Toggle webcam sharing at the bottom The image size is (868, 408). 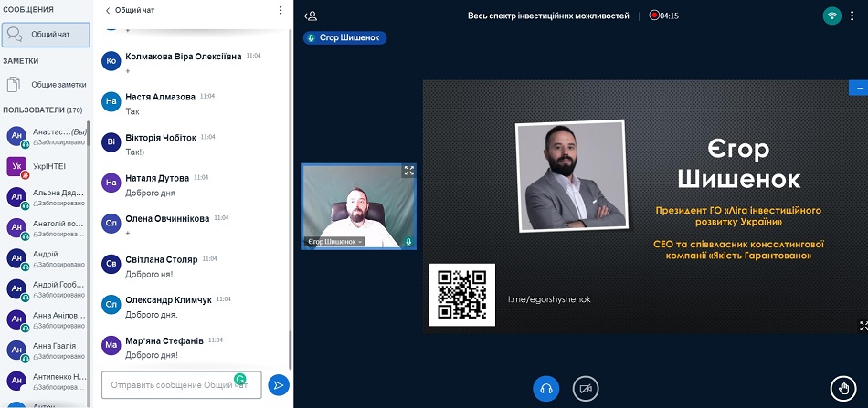point(585,389)
